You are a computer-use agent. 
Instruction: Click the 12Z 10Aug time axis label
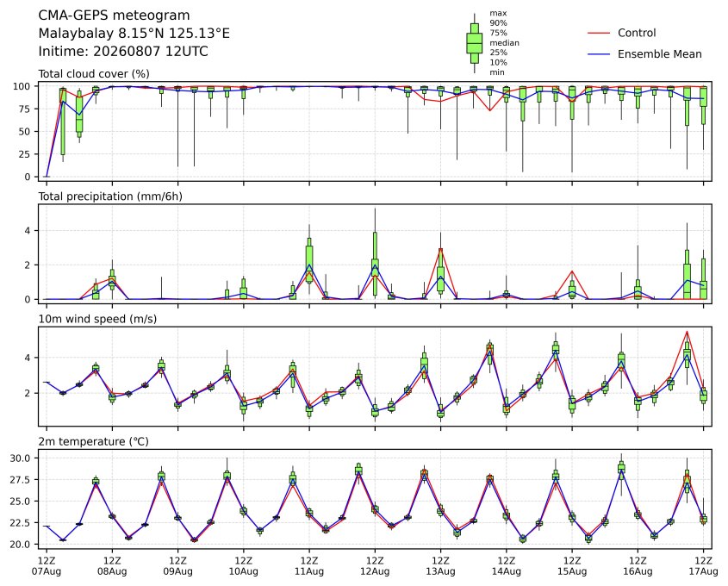pyautogui.click(x=243, y=565)
